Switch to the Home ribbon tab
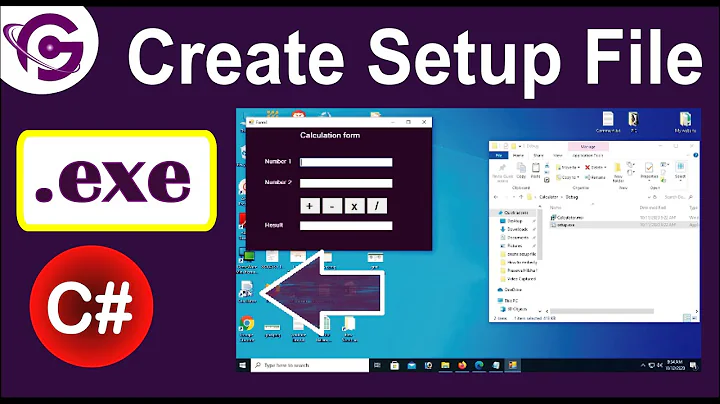 point(518,155)
